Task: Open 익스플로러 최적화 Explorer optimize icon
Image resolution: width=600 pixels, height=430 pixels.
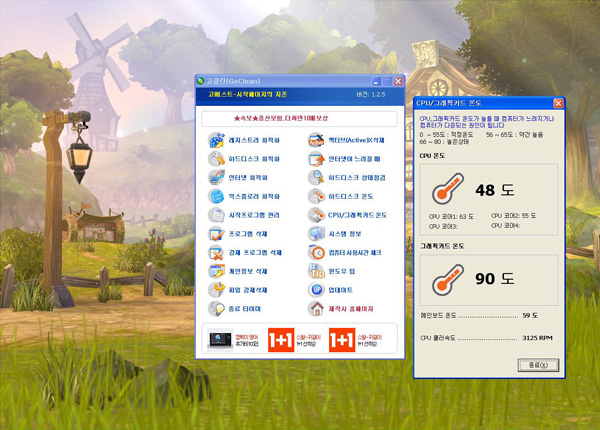Action: pos(217,196)
